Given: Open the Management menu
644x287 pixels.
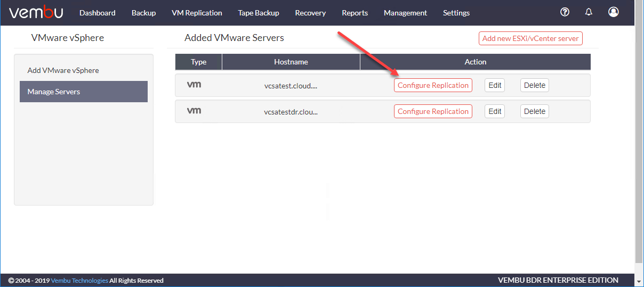Looking at the screenshot, I should click(x=405, y=13).
